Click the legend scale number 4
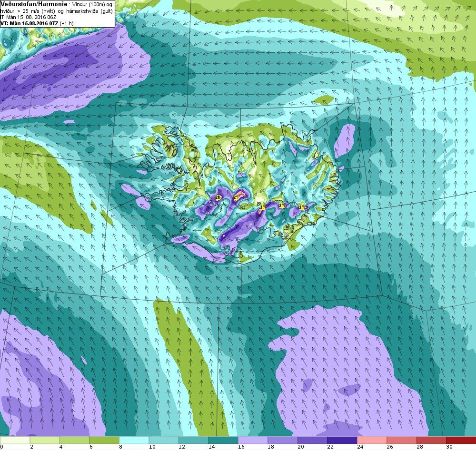Screen dimensions: 476x450 pyautogui.click(x=61, y=447)
